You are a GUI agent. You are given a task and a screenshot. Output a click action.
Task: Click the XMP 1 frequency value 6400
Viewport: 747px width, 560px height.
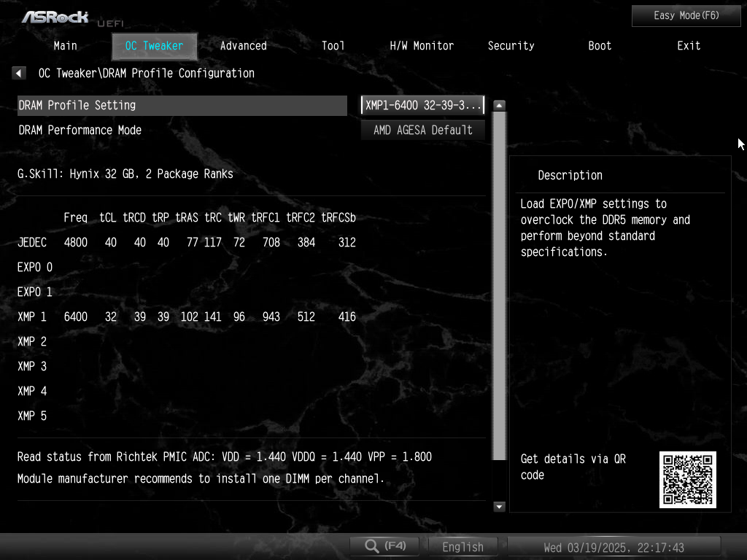tap(76, 316)
